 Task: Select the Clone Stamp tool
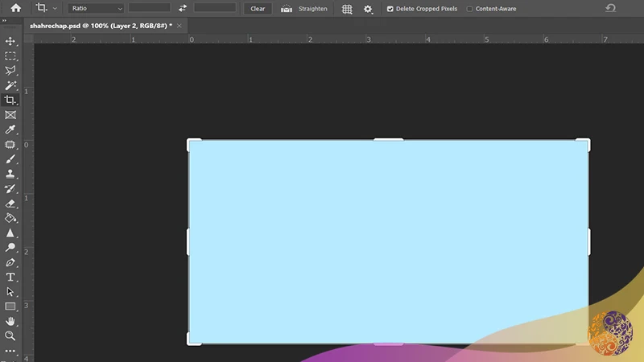pyautogui.click(x=10, y=174)
